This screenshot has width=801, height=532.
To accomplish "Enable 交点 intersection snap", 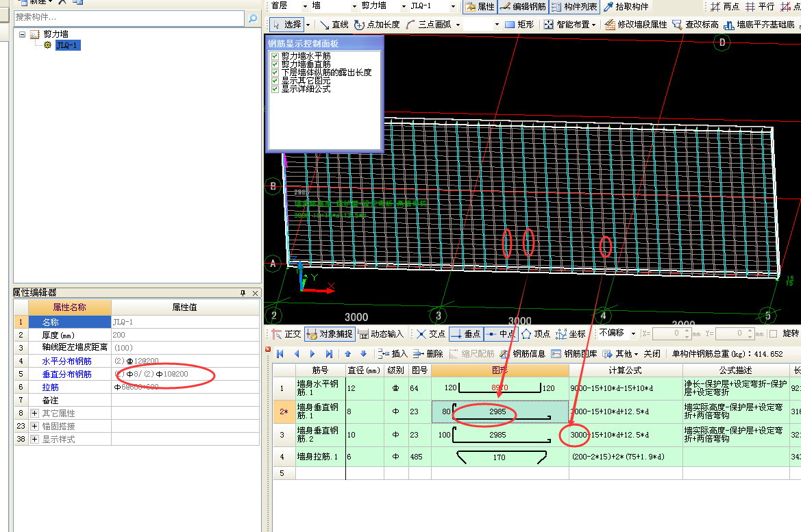I will click(x=431, y=334).
